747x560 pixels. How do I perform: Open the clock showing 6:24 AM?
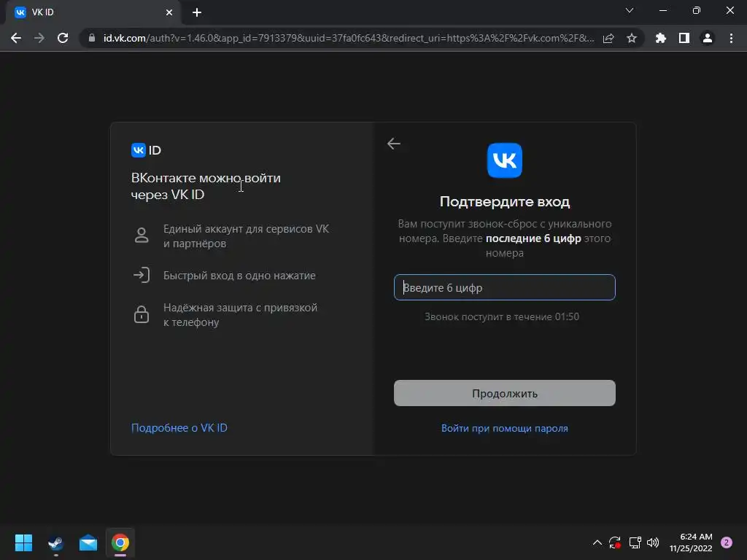coord(691,542)
